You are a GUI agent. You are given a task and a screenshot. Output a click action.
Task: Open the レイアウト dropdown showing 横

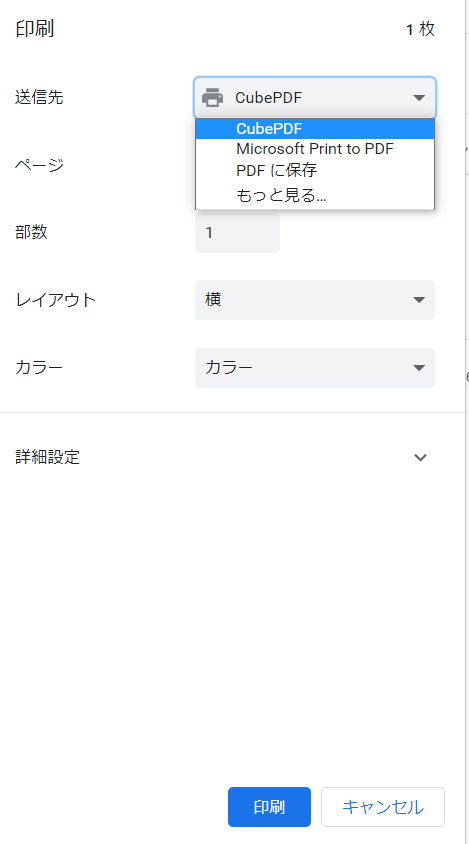(314, 300)
